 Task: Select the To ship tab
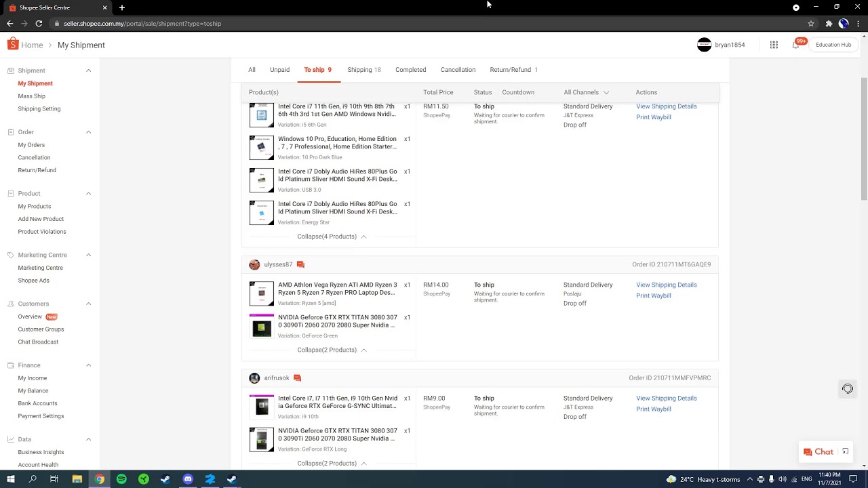click(317, 70)
